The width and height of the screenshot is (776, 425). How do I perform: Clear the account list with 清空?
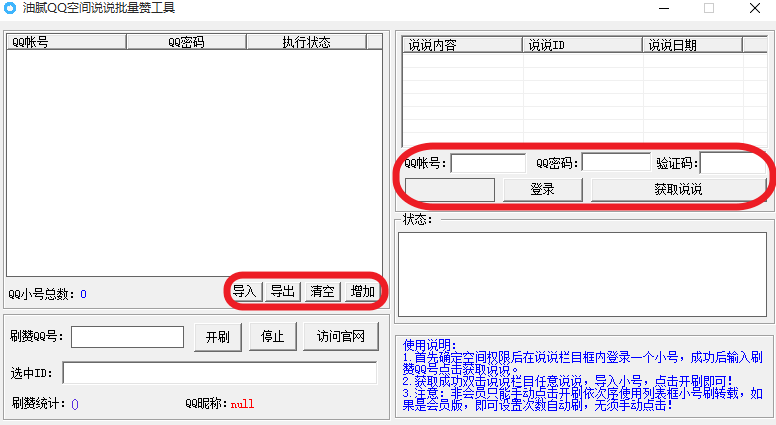click(322, 291)
